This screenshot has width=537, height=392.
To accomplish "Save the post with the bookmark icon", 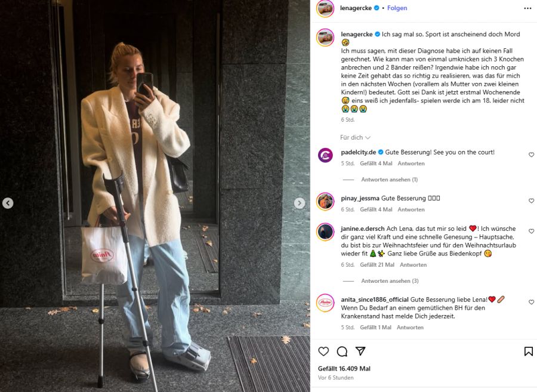I will coord(529,351).
